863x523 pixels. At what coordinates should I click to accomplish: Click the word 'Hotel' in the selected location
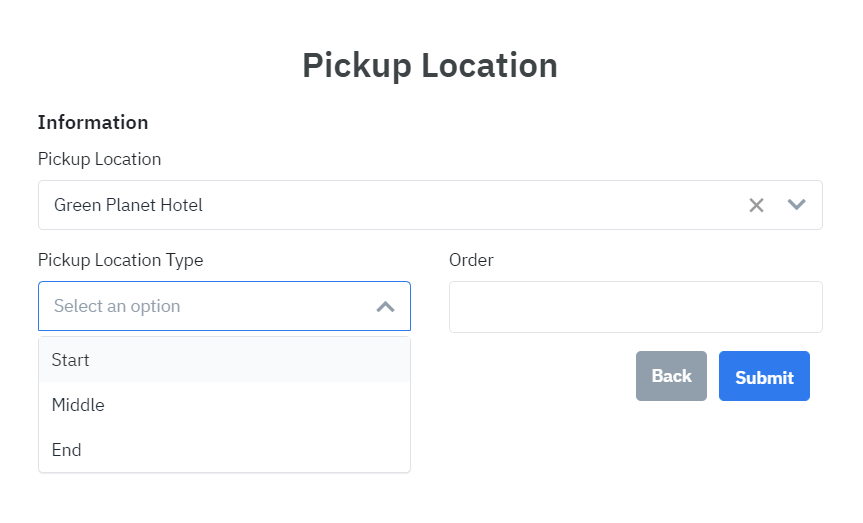[181, 205]
